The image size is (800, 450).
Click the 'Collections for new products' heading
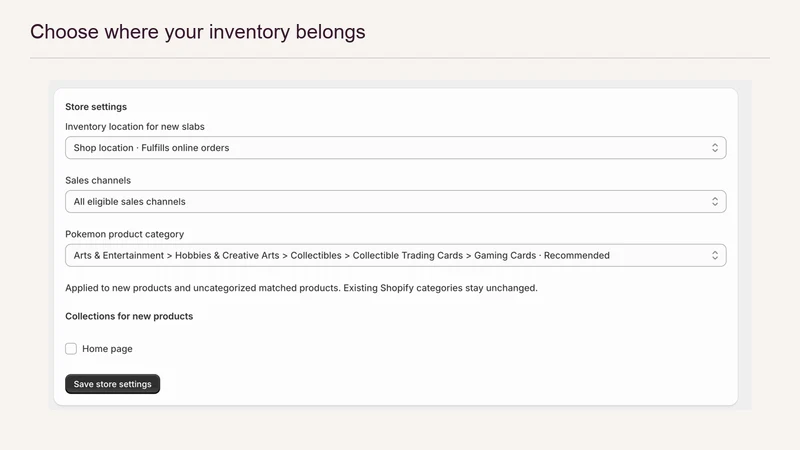pyautogui.click(x=129, y=316)
